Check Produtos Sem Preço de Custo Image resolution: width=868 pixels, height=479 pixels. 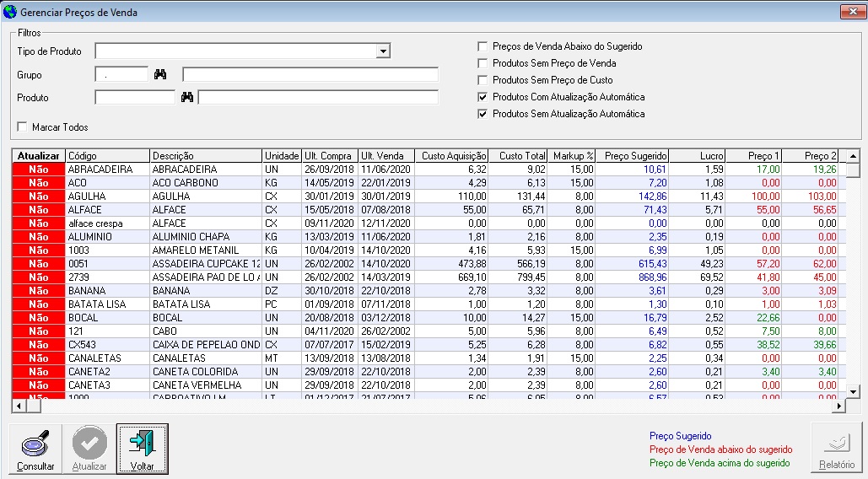(x=483, y=80)
